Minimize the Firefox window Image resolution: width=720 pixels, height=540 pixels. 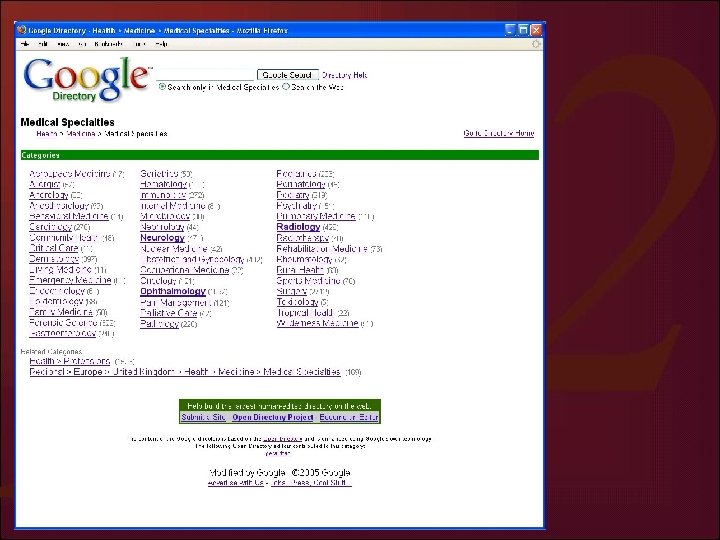(510, 30)
